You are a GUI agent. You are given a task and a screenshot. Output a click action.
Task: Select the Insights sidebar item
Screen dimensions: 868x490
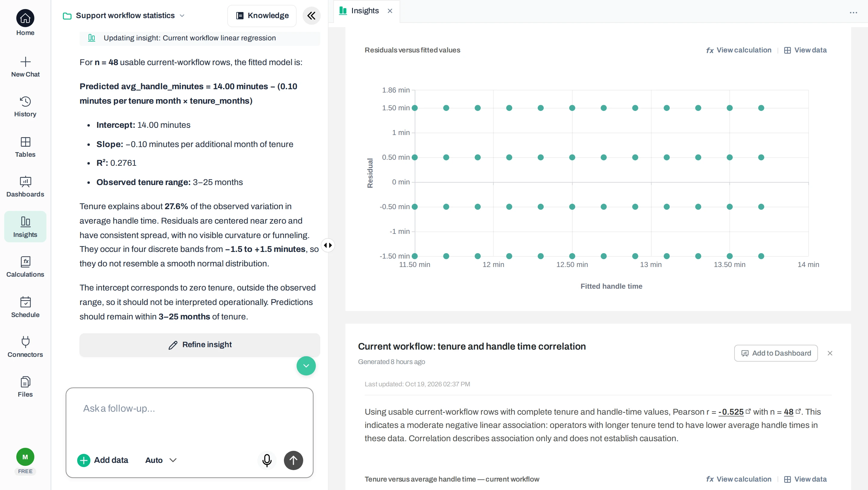point(25,227)
